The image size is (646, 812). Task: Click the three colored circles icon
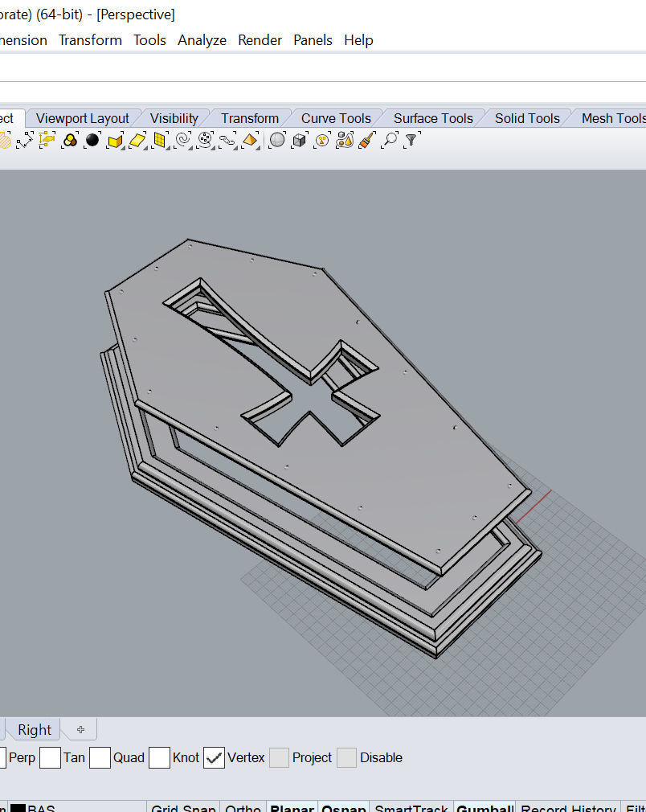click(x=69, y=141)
